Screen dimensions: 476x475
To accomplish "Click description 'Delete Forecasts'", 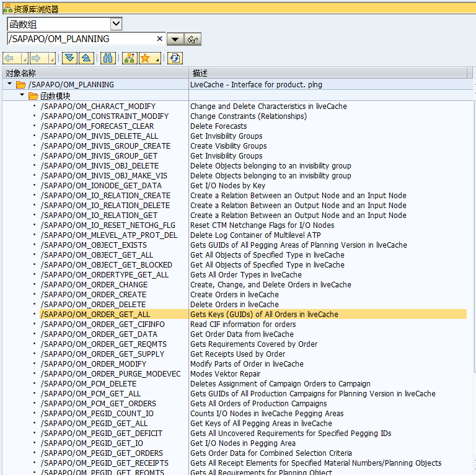I will tap(219, 126).
